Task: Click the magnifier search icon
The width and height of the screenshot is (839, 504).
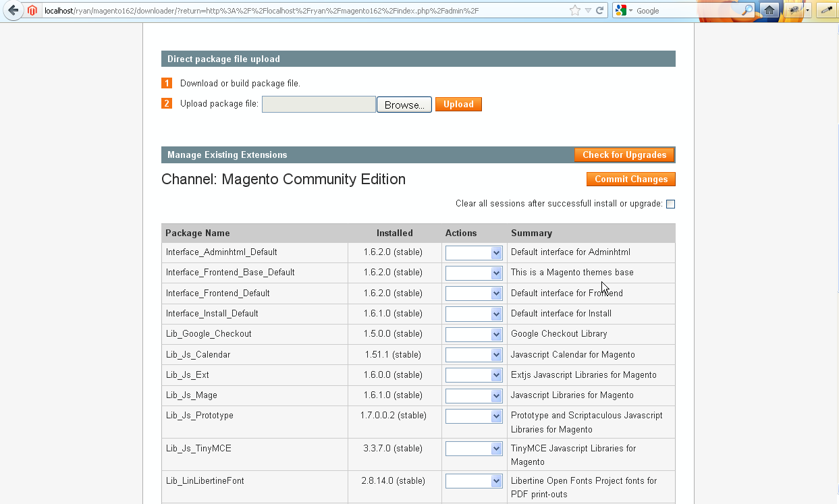Action: point(747,10)
